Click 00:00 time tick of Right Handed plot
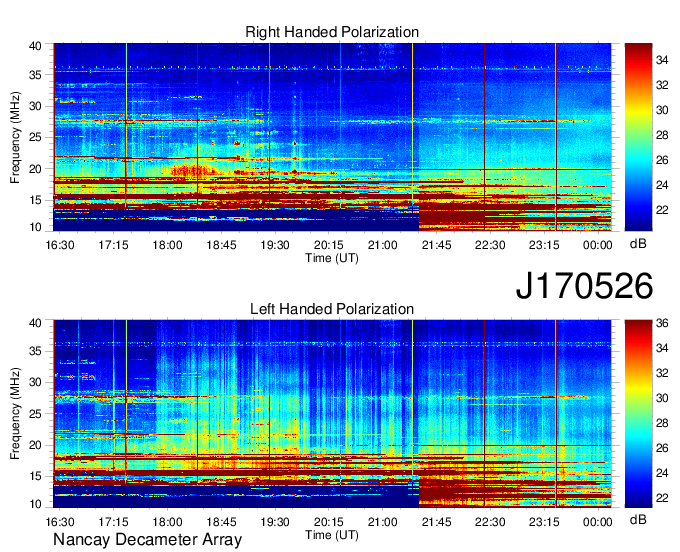The width and height of the screenshot is (680, 552). coord(598,245)
